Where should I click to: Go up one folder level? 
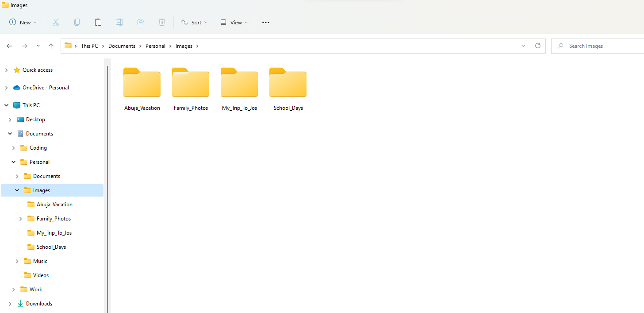[x=51, y=46]
